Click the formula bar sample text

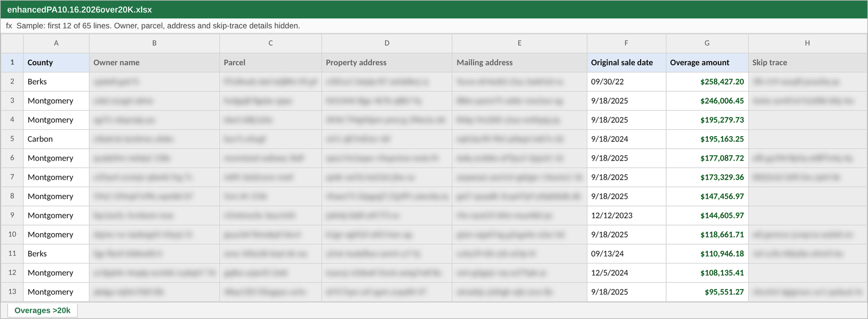(x=158, y=25)
